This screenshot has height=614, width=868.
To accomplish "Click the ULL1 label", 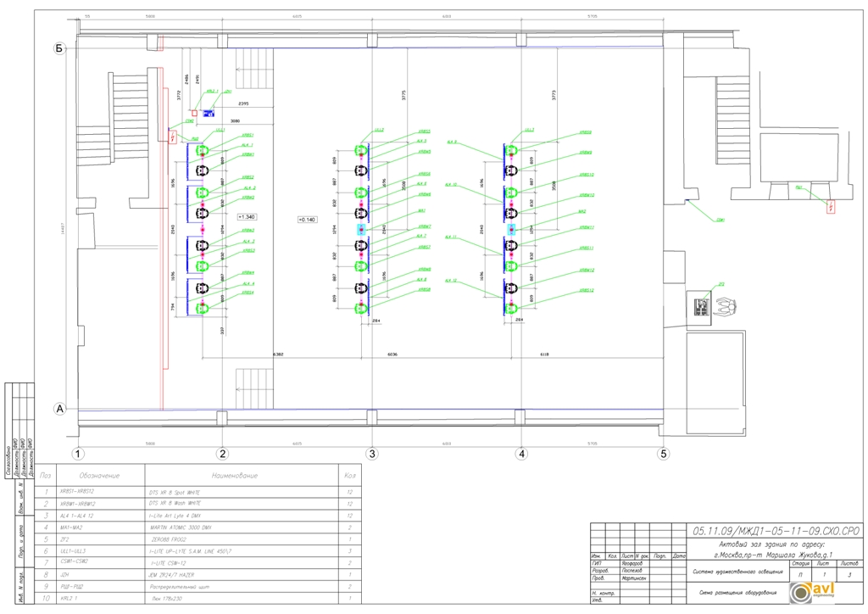I will 220,130.
